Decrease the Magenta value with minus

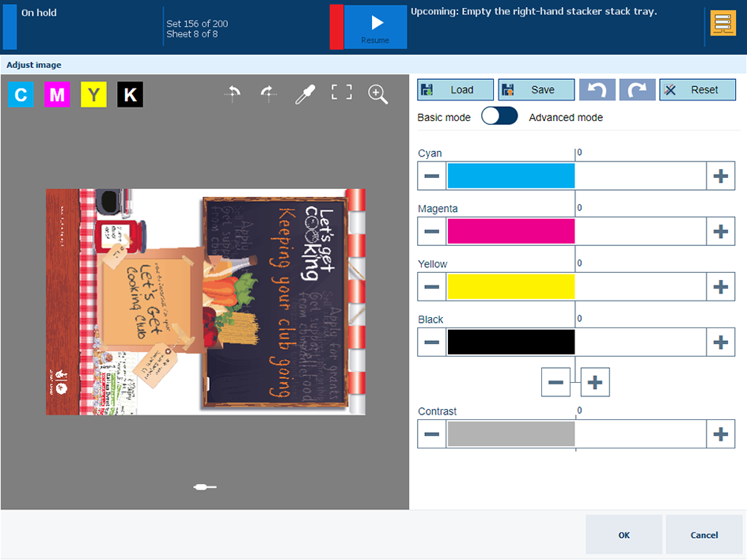click(432, 231)
